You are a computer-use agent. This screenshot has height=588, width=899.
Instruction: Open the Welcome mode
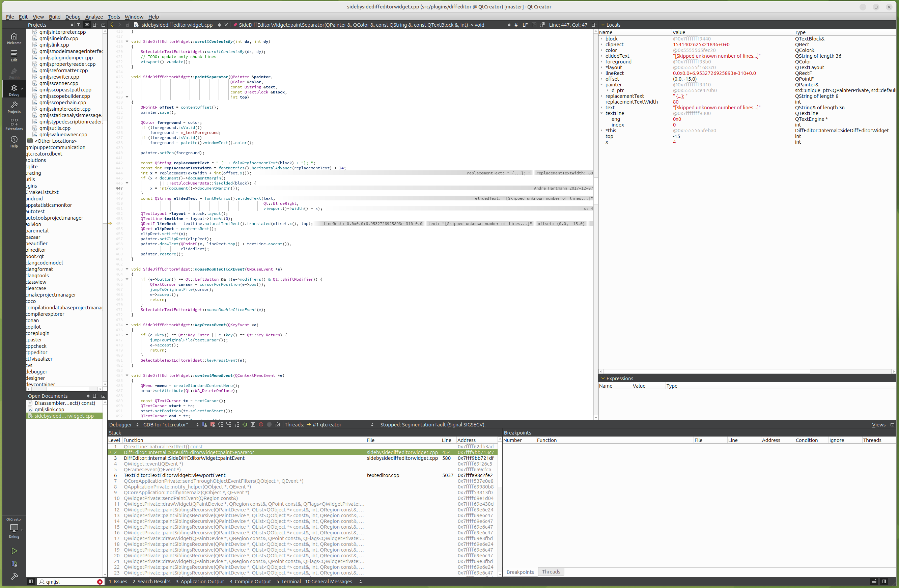click(14, 38)
